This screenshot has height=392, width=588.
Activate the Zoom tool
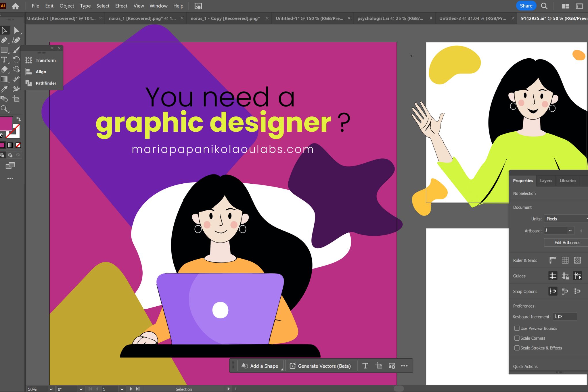tap(4, 109)
